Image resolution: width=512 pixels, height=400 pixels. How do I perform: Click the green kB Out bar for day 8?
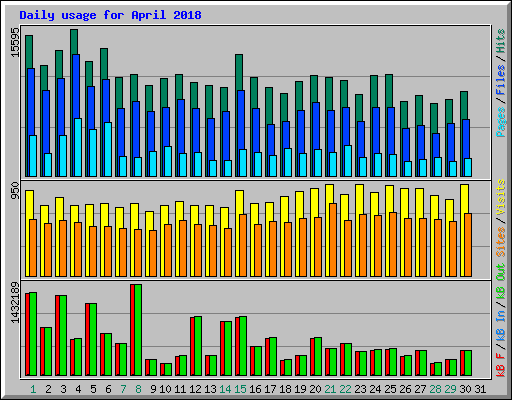point(138,330)
